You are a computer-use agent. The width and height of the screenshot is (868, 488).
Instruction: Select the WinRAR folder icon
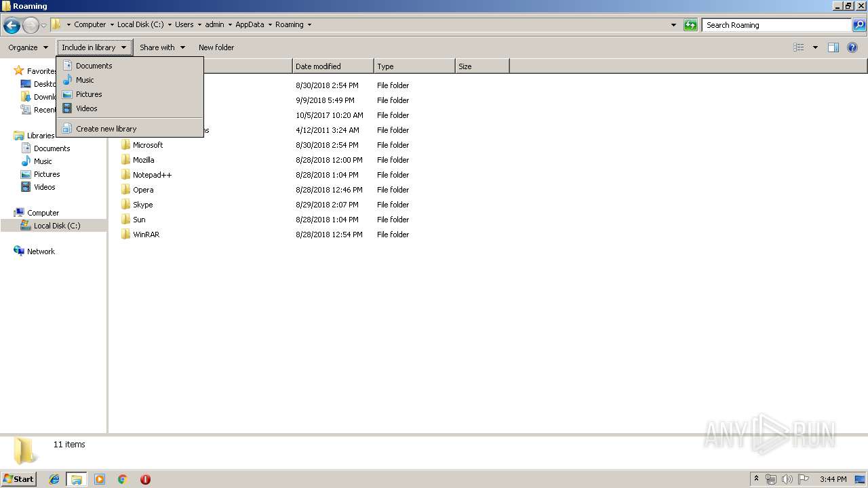click(125, 235)
